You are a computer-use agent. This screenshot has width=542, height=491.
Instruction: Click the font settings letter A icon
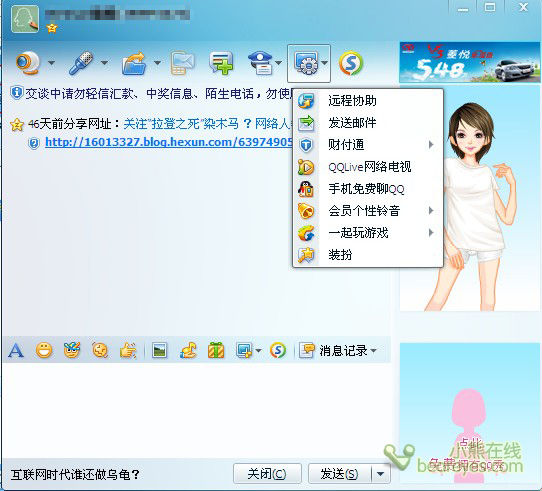click(16, 351)
